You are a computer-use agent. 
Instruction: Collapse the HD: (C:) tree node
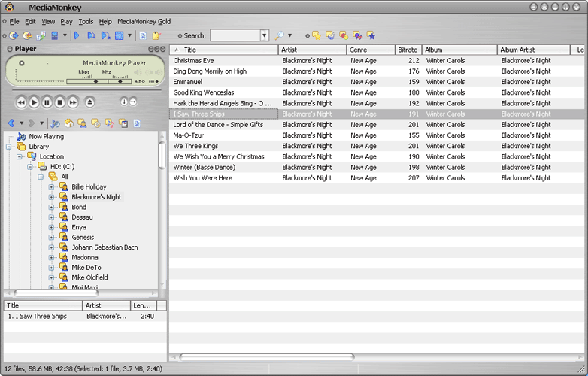30,167
